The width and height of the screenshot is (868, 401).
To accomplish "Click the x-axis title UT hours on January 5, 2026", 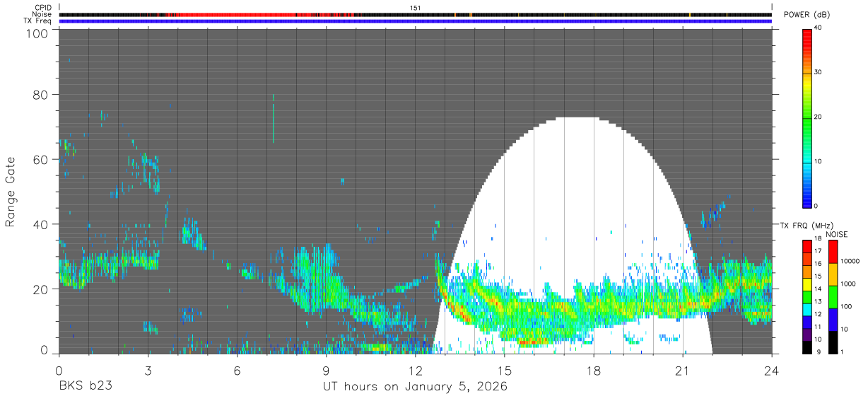I will pos(416,388).
